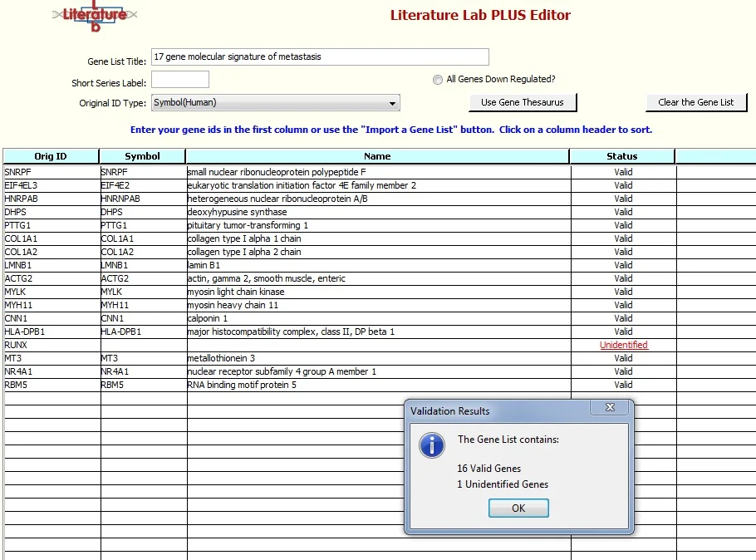The width and height of the screenshot is (756, 560).
Task: Click the 16 Valid Genes text
Action: pos(488,469)
